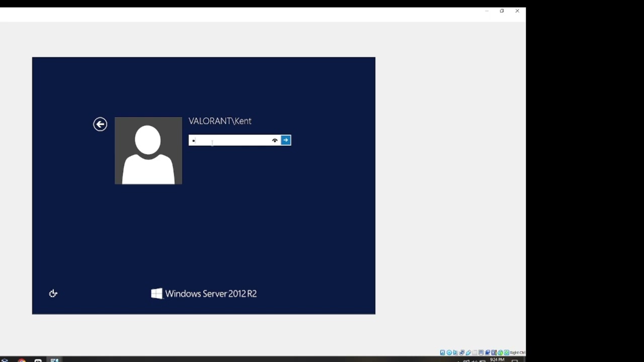Open VirtualBox shared folders indicator

(x=475, y=352)
